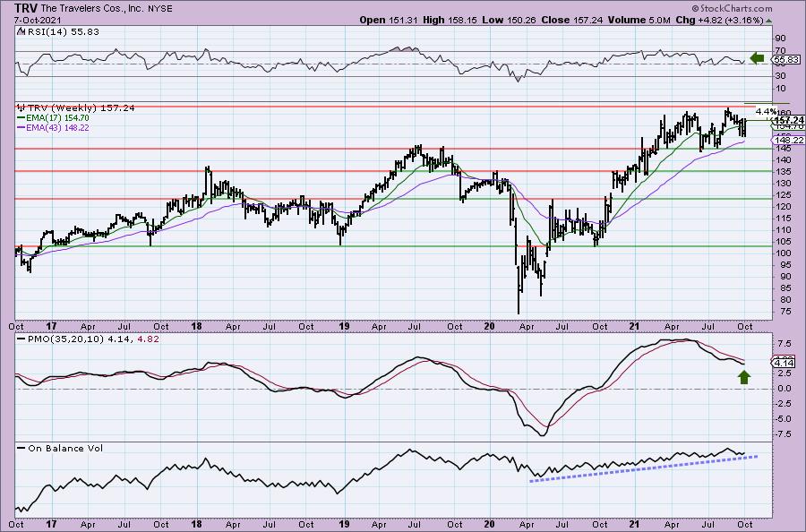This screenshot has height=532, width=806.
Task: Click the boxed 55.83 RSI value tag
Action: (x=786, y=60)
